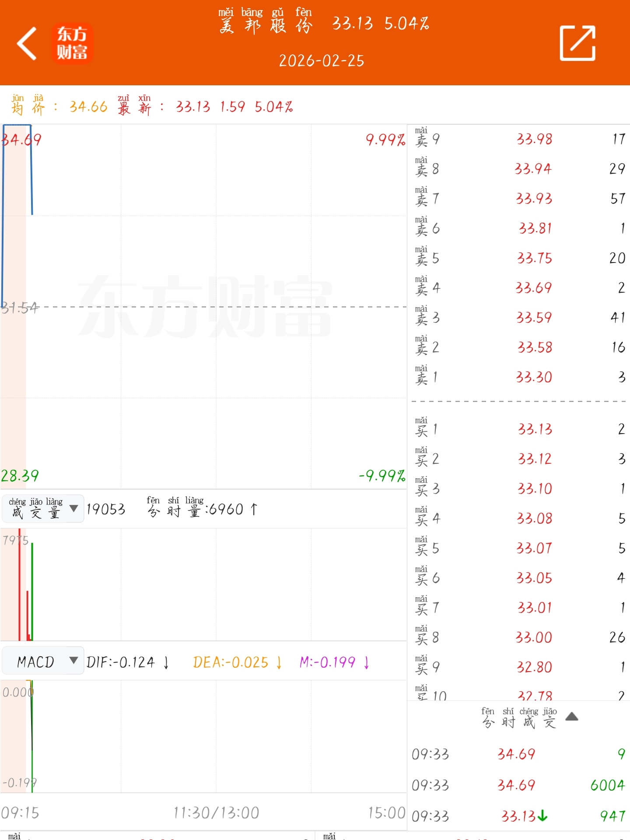Tap the 均价 34.66 value
Image resolution: width=630 pixels, height=840 pixels.
tap(88, 106)
